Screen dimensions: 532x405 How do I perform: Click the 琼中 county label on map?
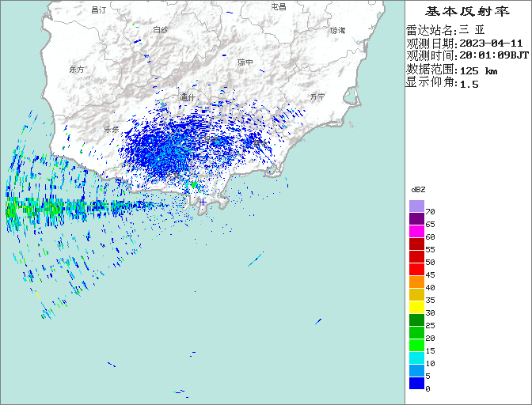tap(245, 62)
